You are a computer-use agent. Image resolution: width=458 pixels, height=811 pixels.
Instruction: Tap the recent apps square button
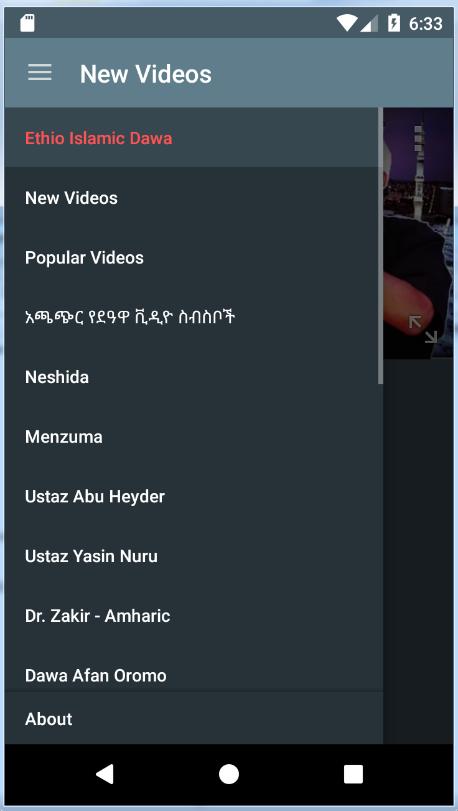tap(354, 774)
